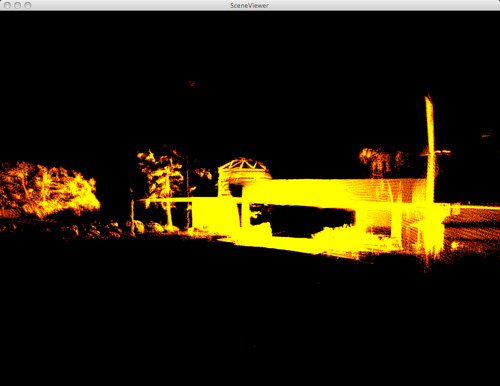Minimize the SceneViewer window

point(18,5)
